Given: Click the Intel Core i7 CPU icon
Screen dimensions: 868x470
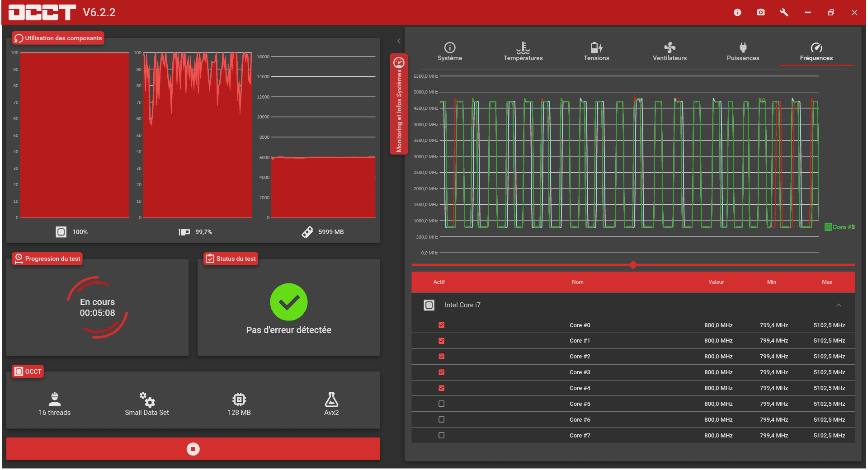Looking at the screenshot, I should point(429,305).
